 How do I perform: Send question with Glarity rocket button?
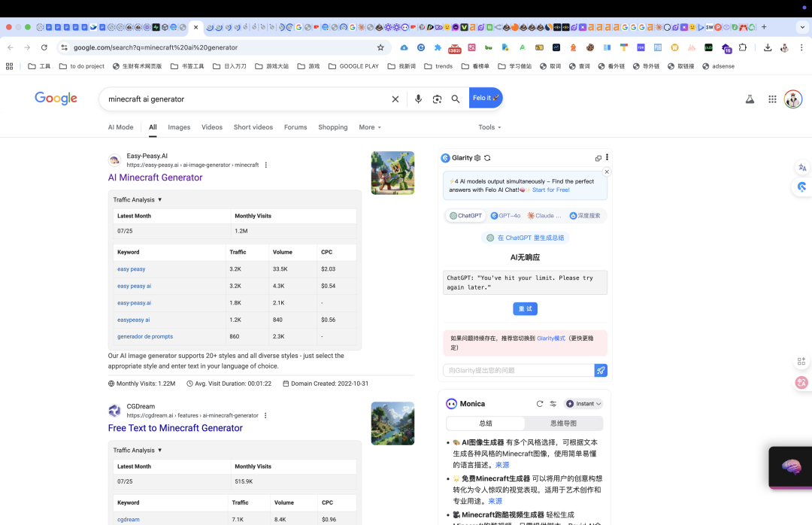pyautogui.click(x=601, y=370)
